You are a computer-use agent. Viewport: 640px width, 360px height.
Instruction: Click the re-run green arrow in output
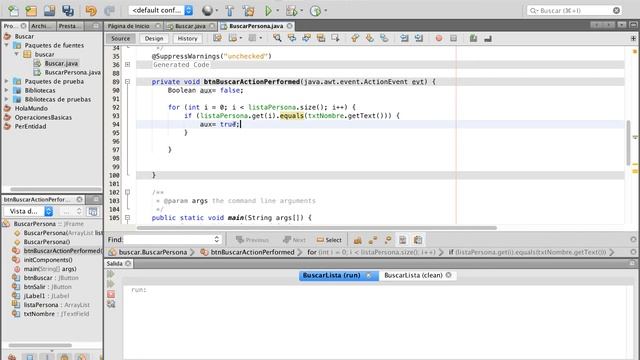pyautogui.click(x=111, y=274)
